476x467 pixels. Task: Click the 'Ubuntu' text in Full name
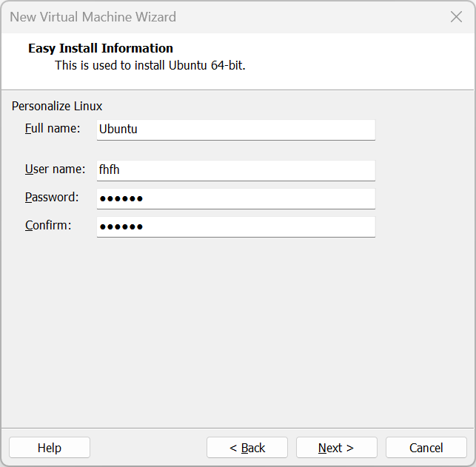click(118, 129)
